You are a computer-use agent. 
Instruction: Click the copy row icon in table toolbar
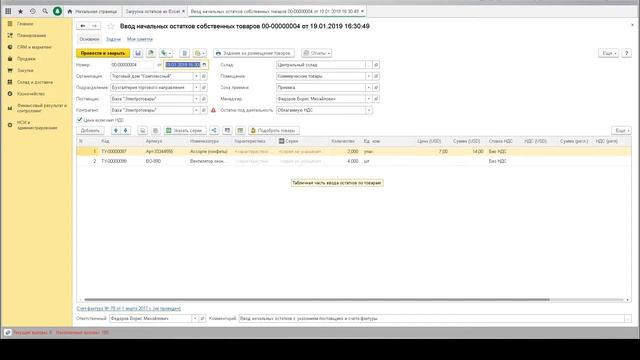(x=142, y=131)
